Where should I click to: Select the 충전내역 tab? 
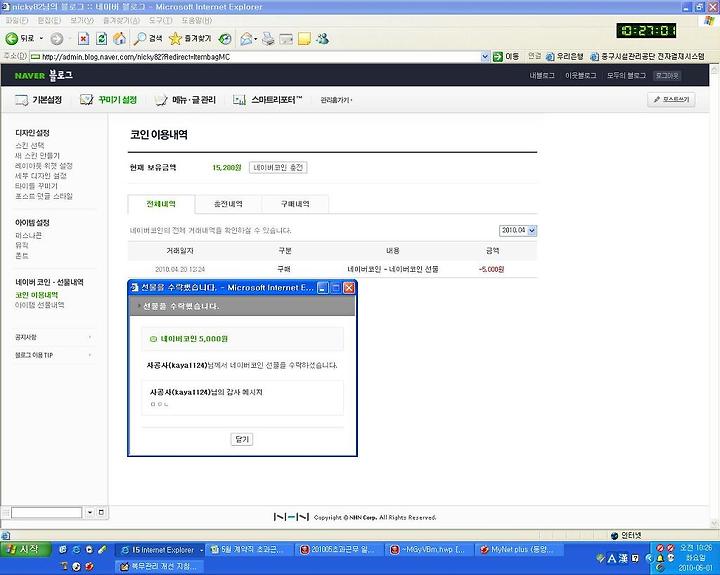pos(228,204)
